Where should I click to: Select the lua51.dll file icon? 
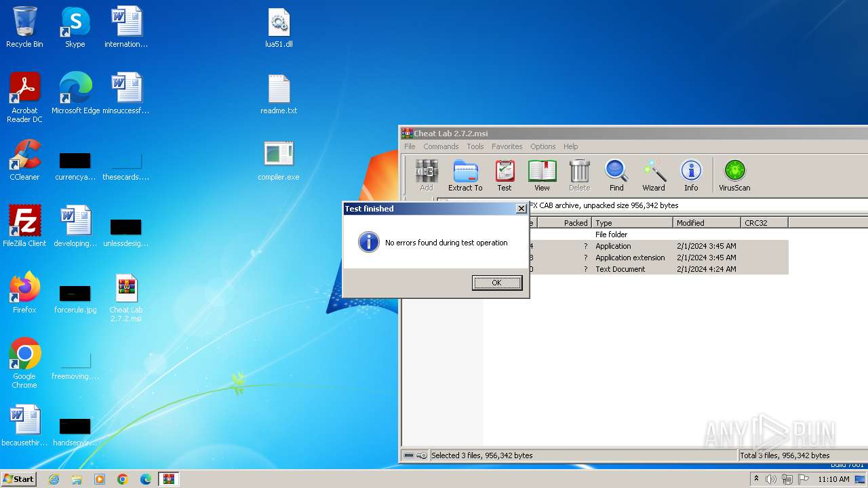tap(279, 27)
